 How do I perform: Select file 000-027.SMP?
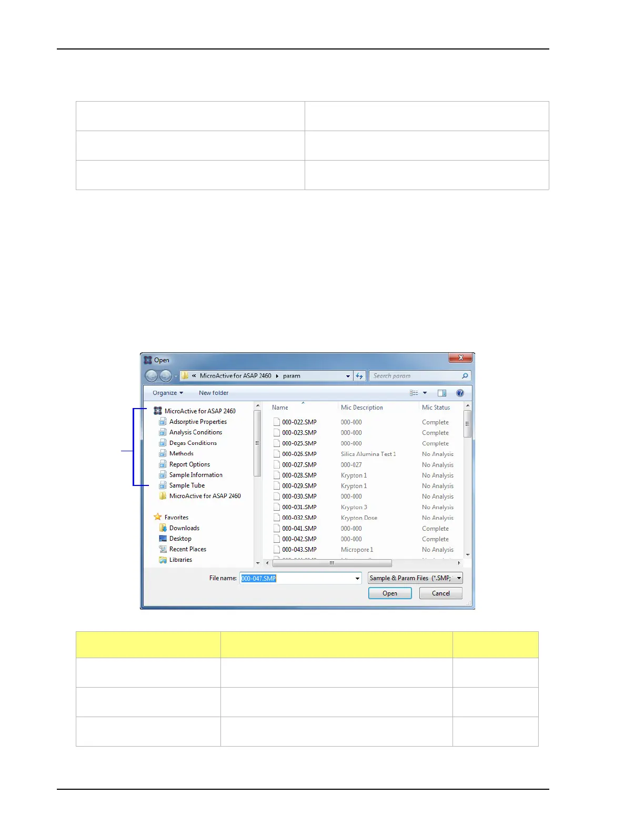(x=299, y=465)
